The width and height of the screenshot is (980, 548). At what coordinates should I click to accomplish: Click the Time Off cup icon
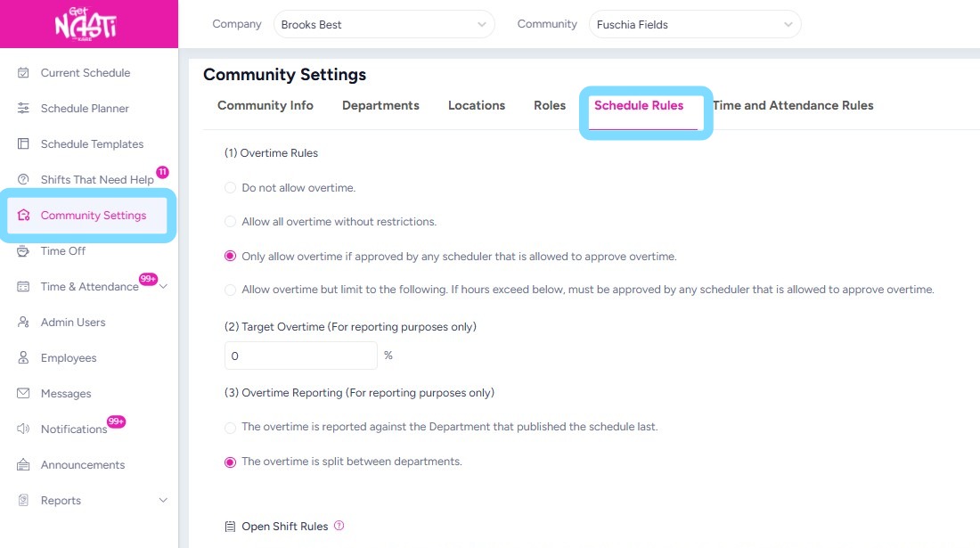click(x=23, y=251)
